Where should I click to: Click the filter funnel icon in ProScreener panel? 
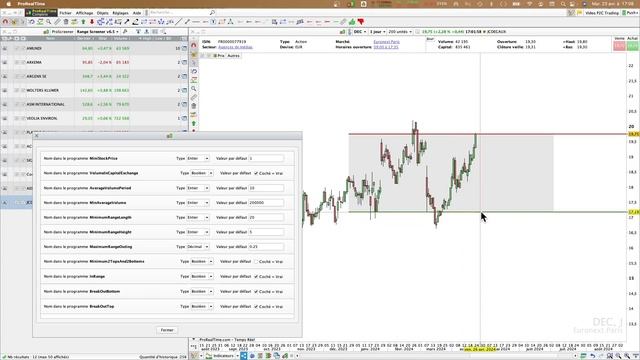[x=138, y=31]
